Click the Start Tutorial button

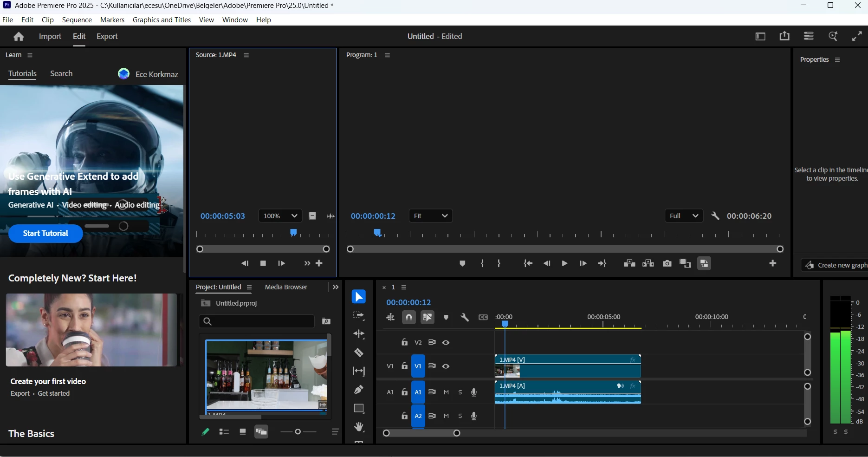(45, 234)
